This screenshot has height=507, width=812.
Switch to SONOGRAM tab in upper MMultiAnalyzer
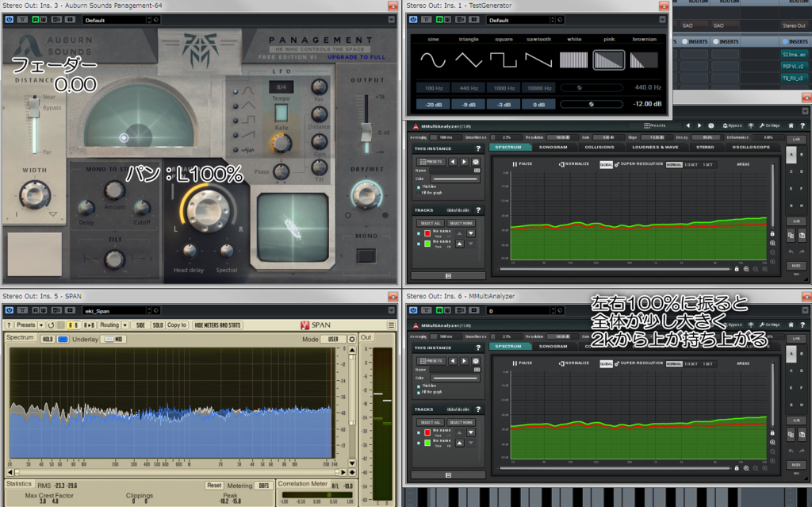tap(553, 148)
